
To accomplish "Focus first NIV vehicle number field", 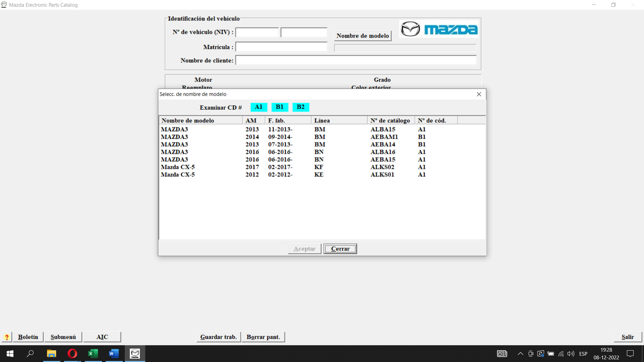I will click(257, 33).
